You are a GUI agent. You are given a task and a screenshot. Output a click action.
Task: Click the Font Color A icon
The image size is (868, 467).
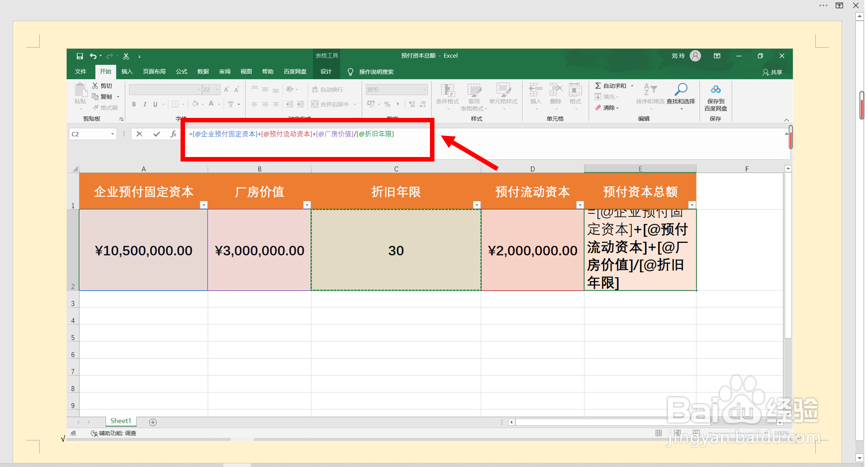(211, 104)
